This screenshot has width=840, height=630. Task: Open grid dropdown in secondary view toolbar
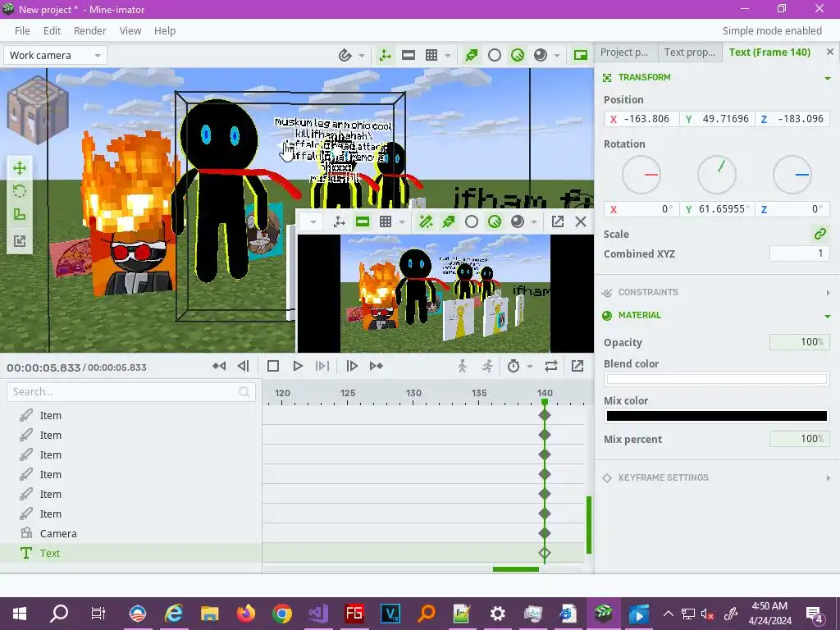(x=401, y=221)
